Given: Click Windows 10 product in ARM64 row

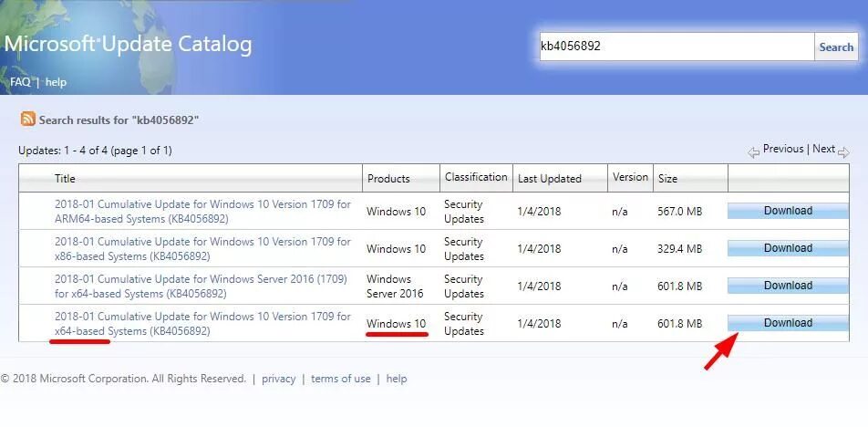Looking at the screenshot, I should pos(397,211).
